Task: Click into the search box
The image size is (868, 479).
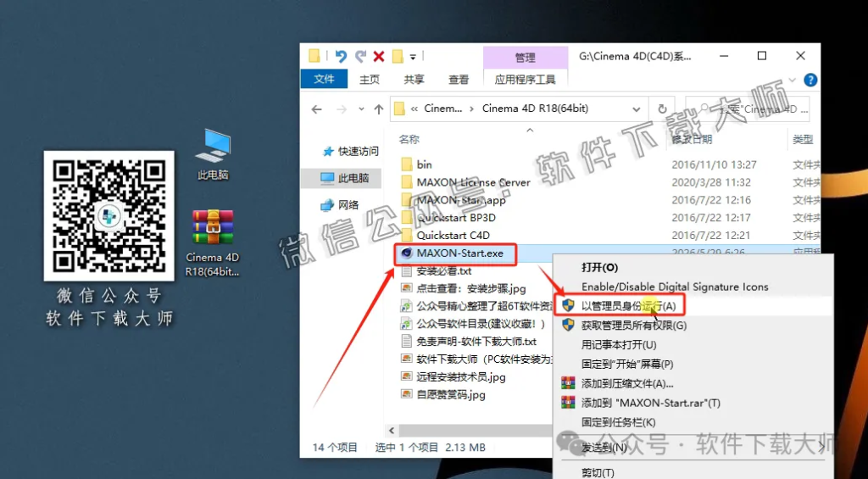Action: click(748, 109)
